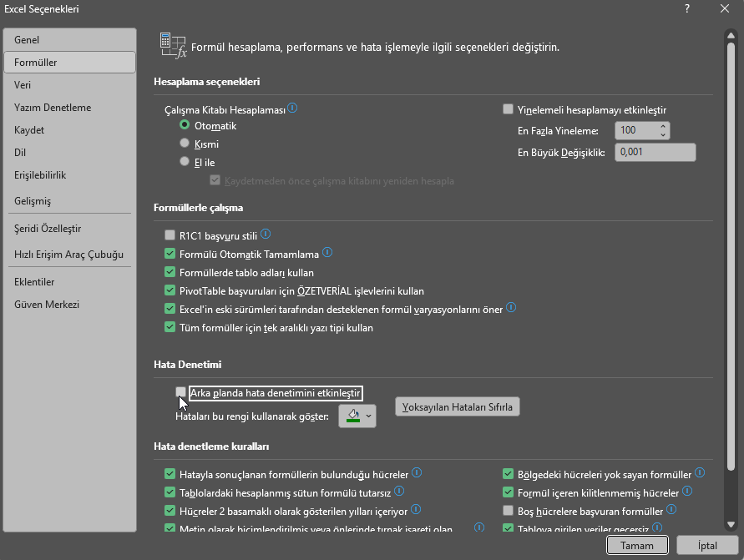Viewport: 744px width, 560px height.
Task: Open the Çalışma Kitabı Hesaplaması info tooltip icon
Action: [291, 108]
